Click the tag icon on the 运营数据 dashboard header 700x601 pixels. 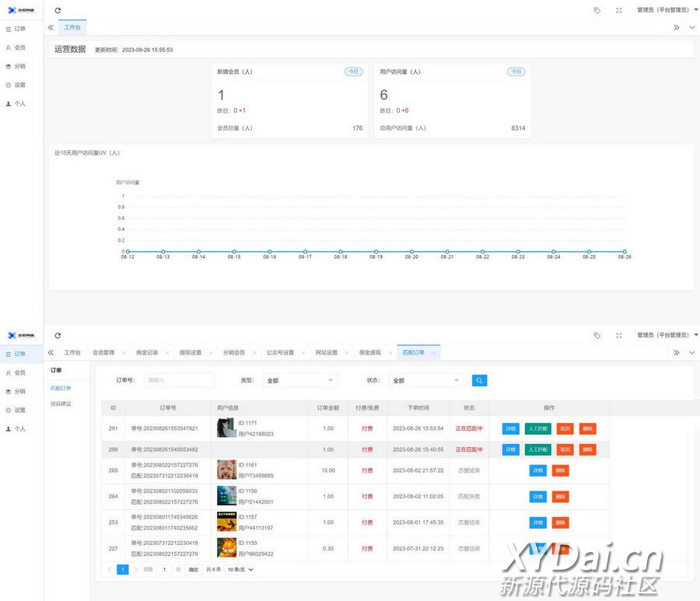point(597,10)
